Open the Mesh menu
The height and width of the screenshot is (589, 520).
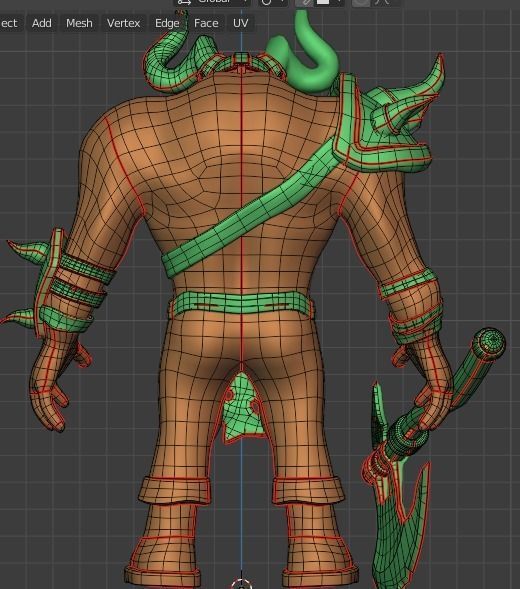79,23
